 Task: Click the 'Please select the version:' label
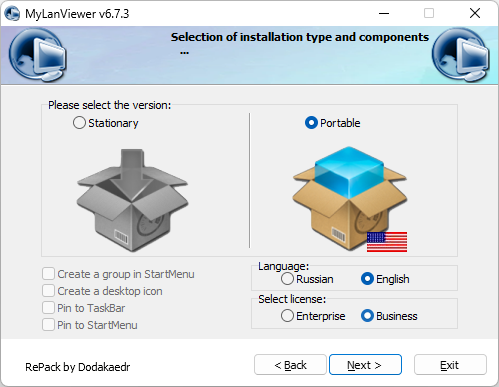coord(109,105)
